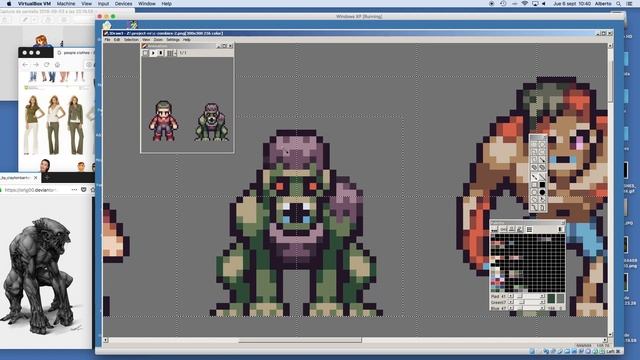Click the rightmost icon in the color palette toolbar
640x360 pixels.
pyautogui.click(x=560, y=229)
